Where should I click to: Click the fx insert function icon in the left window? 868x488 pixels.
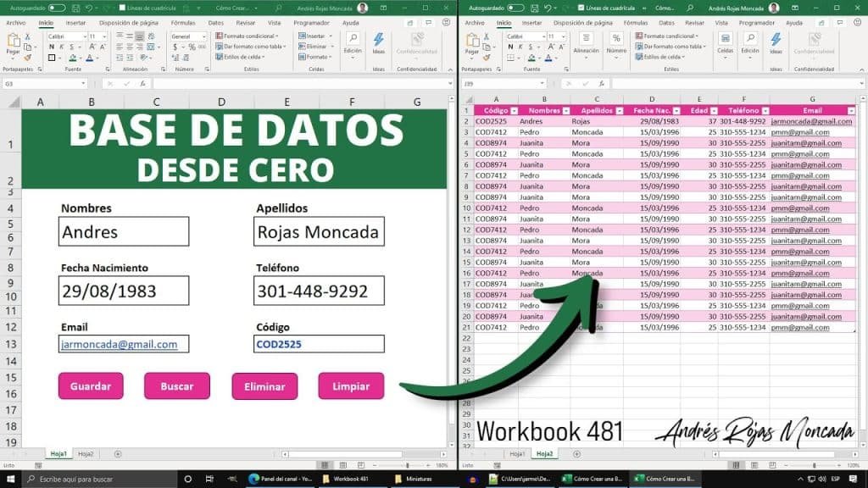pyautogui.click(x=144, y=84)
